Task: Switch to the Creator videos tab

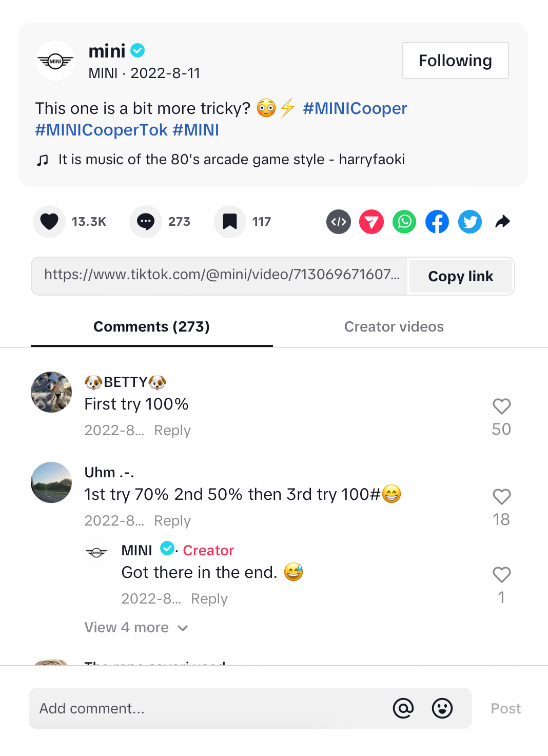Action: (394, 327)
